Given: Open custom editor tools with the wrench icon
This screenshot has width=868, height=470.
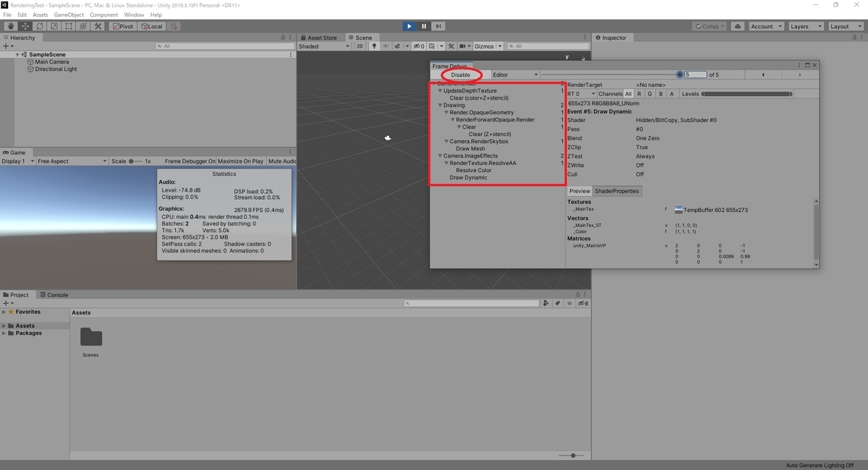Looking at the screenshot, I should [98, 26].
